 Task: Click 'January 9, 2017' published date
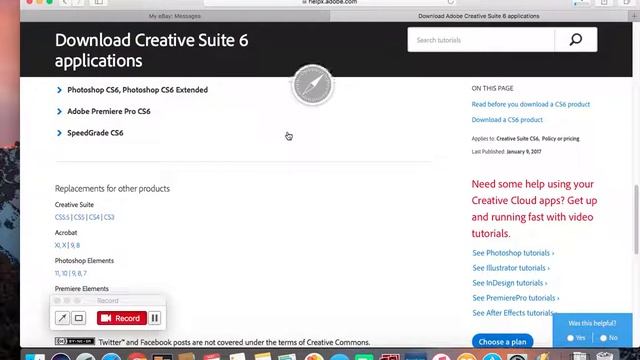[x=524, y=152]
